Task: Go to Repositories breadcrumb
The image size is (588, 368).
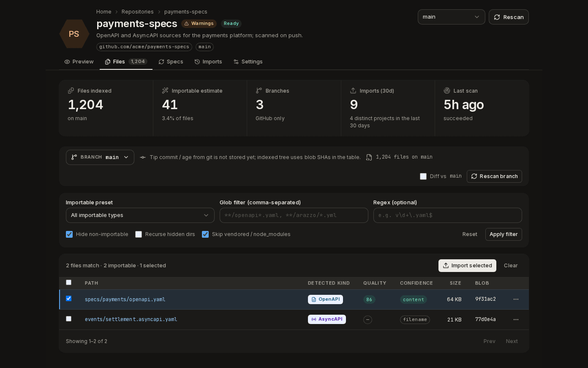Action: click(138, 12)
